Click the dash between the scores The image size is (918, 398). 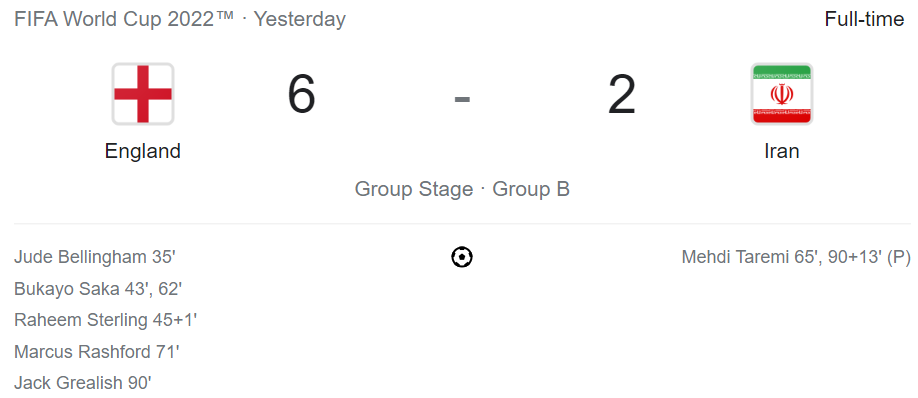(462, 99)
